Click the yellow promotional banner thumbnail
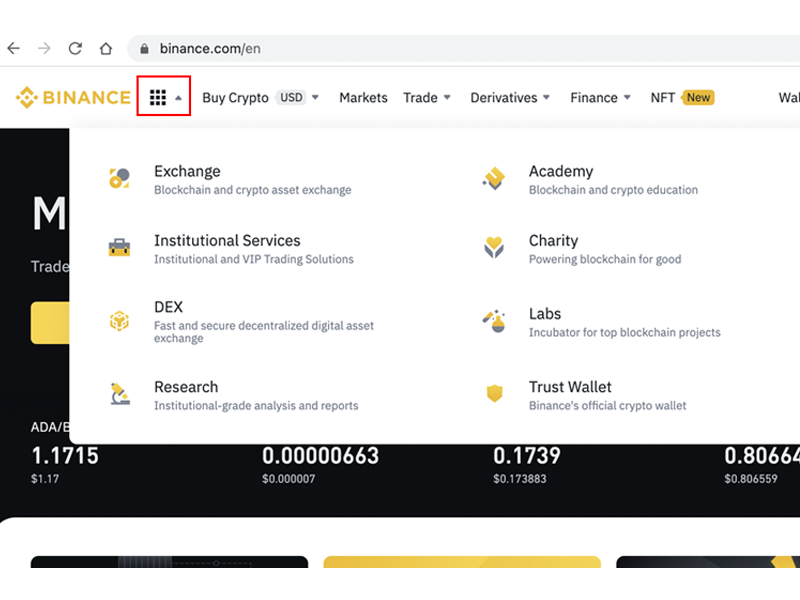The image size is (800, 600). (462, 562)
